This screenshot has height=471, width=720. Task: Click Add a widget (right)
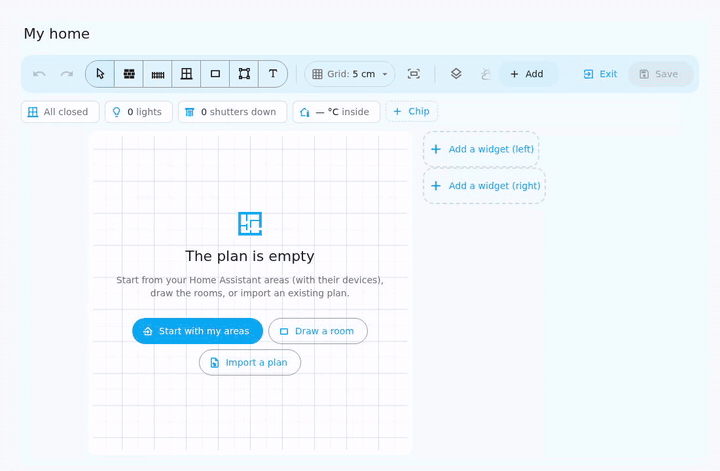pyautogui.click(x=484, y=186)
